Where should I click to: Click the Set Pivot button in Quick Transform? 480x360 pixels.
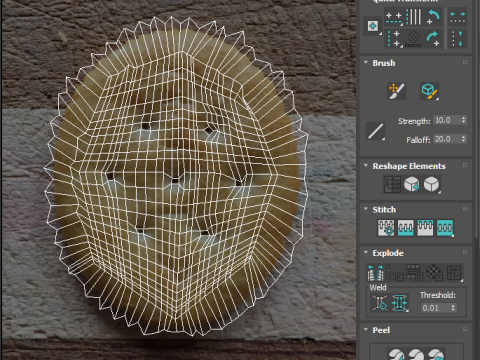point(372,26)
